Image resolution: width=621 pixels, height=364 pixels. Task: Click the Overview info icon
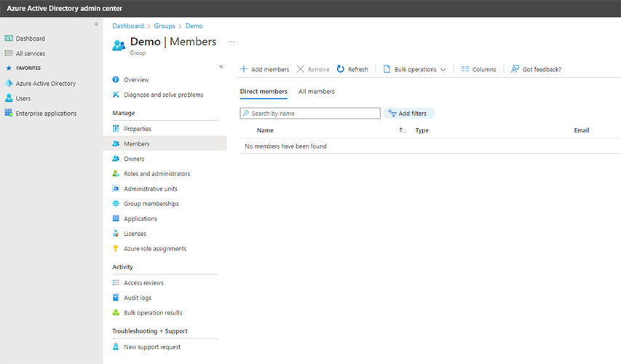116,79
